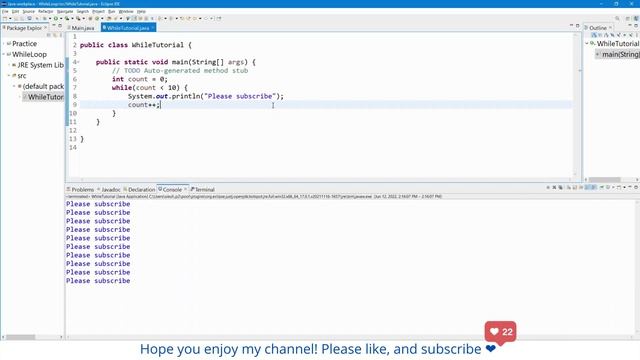Open the Javadoc view tab
Screen dimensions: 640x360
(109, 189)
